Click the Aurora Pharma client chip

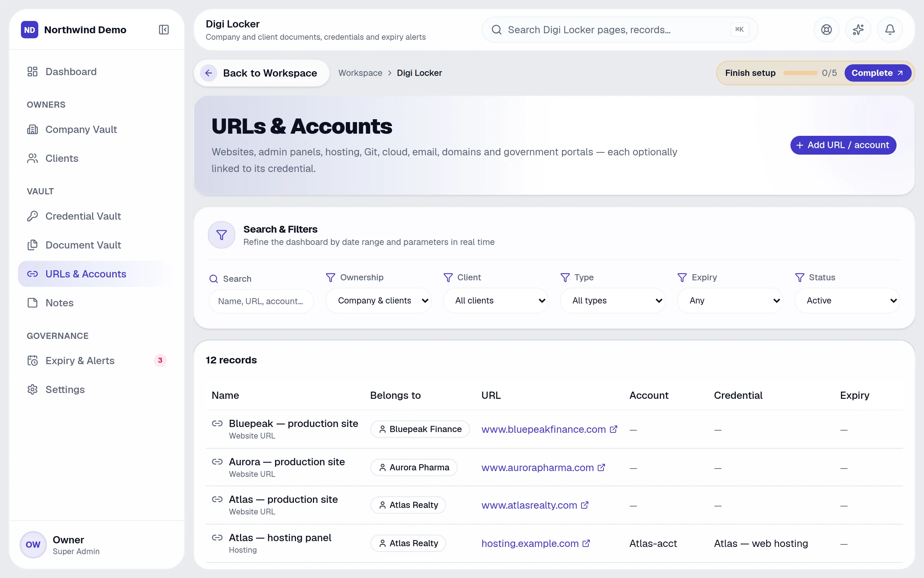414,467
